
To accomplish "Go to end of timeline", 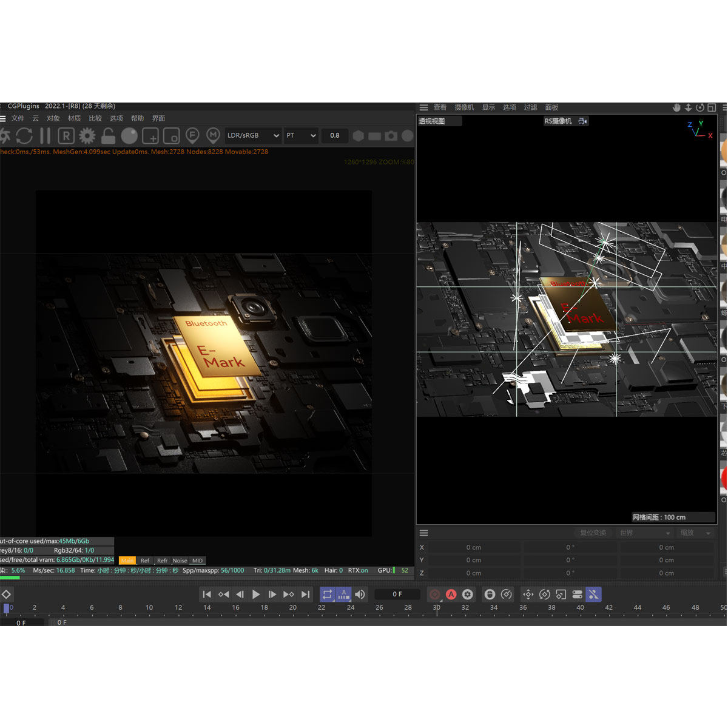I will pos(305,595).
